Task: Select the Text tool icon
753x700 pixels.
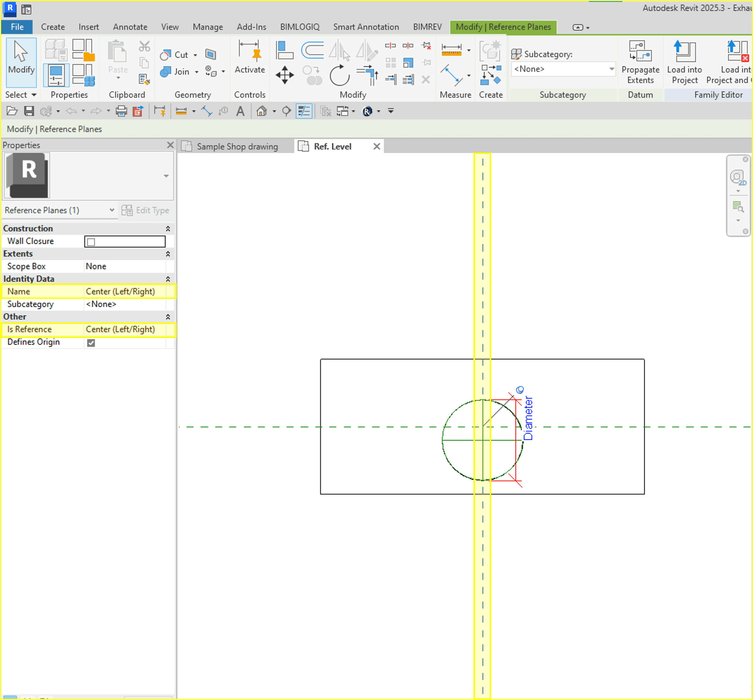Action: pyautogui.click(x=240, y=111)
